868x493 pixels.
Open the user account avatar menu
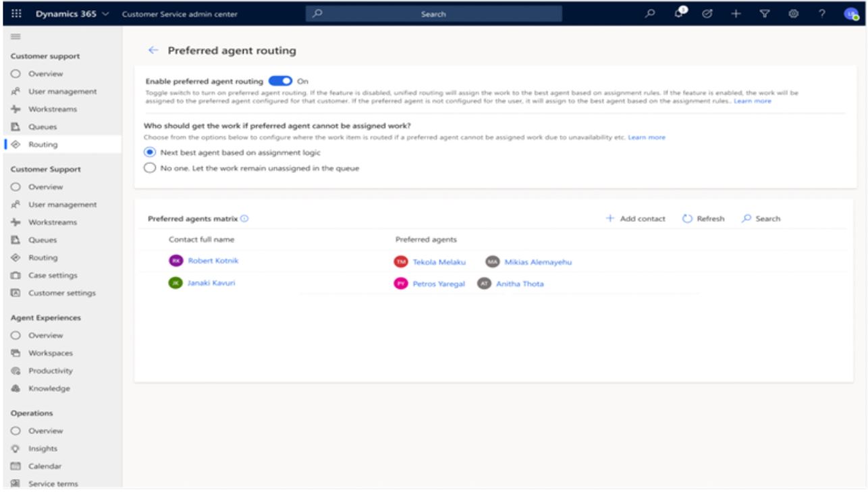tap(850, 14)
